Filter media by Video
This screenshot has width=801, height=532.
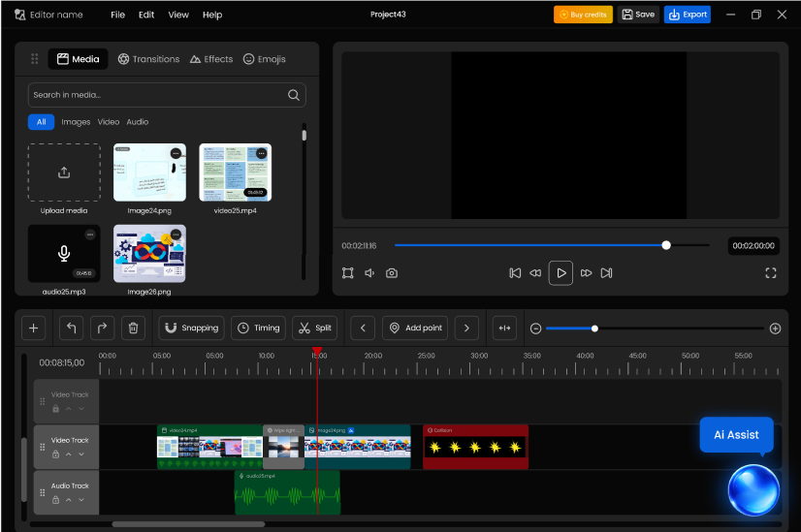(109, 122)
